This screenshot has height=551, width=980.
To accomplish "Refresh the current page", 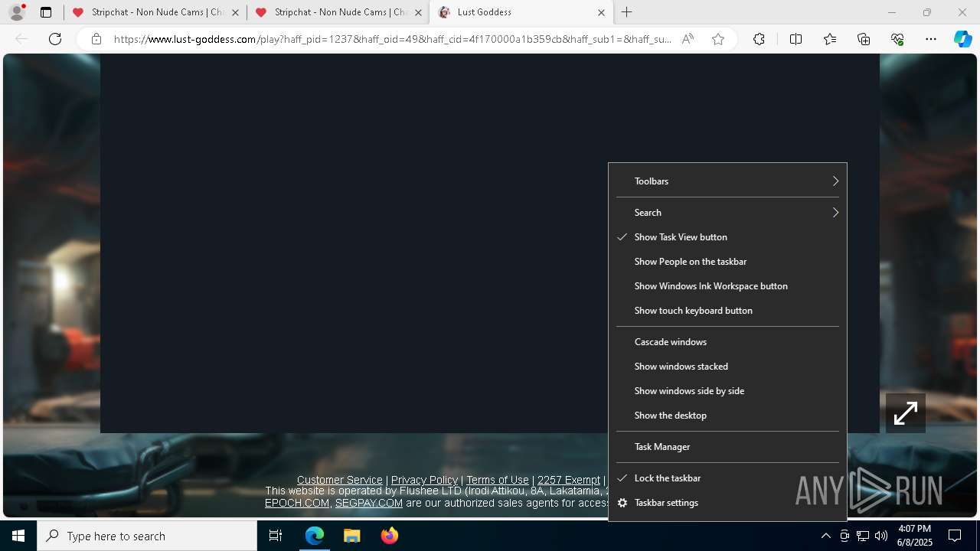I will (55, 39).
